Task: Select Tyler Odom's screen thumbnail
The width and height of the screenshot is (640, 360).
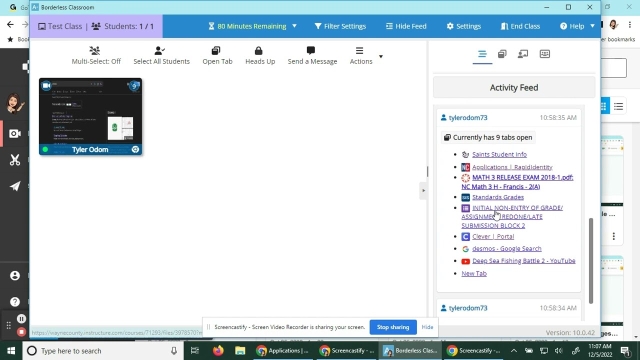Action: (x=91, y=116)
